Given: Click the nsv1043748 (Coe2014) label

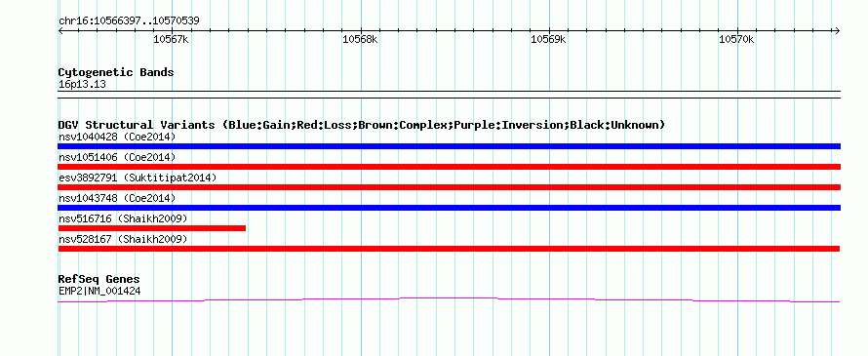Looking at the screenshot, I should pyautogui.click(x=117, y=198).
